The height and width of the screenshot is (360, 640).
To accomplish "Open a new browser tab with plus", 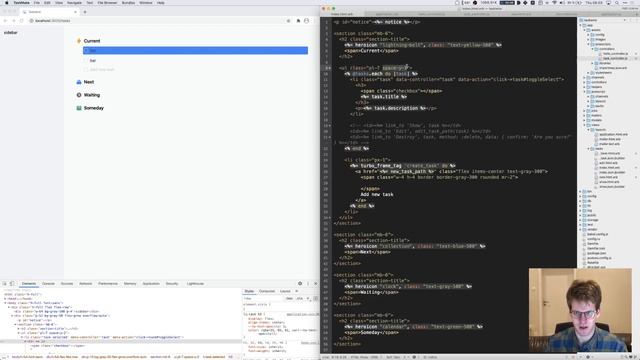I will pyautogui.click(x=85, y=12).
